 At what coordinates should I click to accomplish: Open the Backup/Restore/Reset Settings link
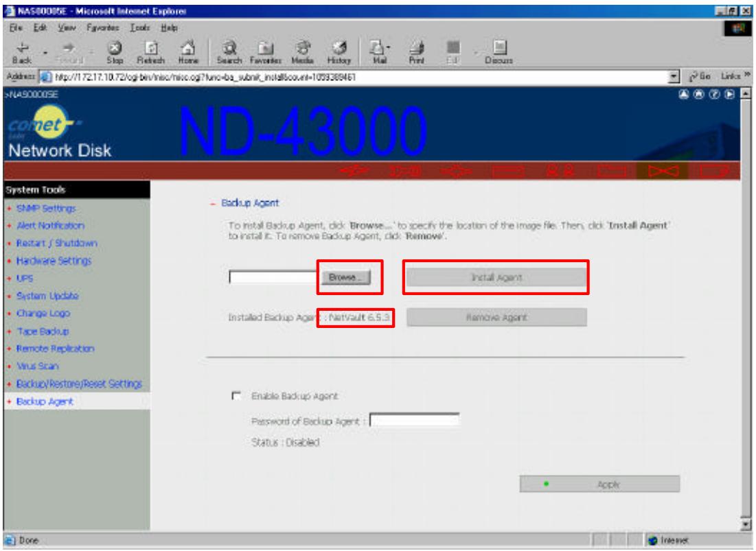coord(79,384)
